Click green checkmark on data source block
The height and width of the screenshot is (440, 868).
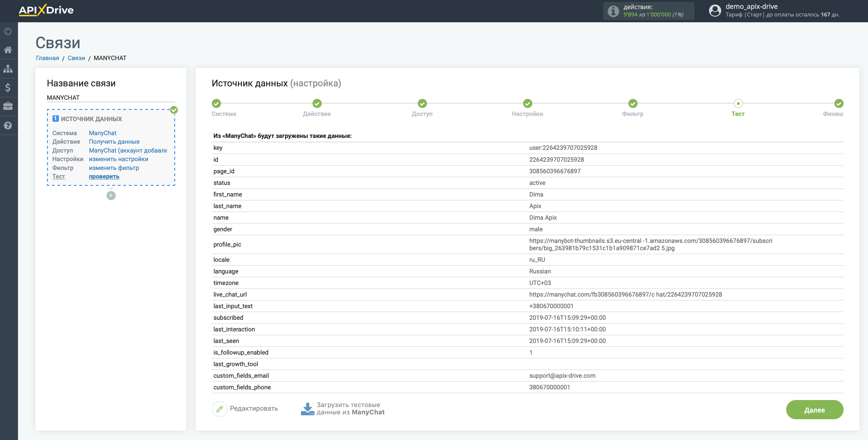(x=174, y=110)
